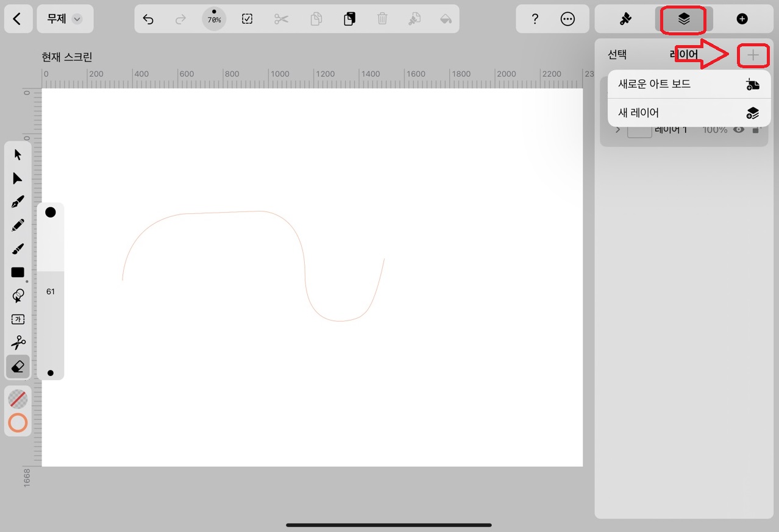Go back with the back arrow
Screen dimensions: 779x532
(x=17, y=19)
